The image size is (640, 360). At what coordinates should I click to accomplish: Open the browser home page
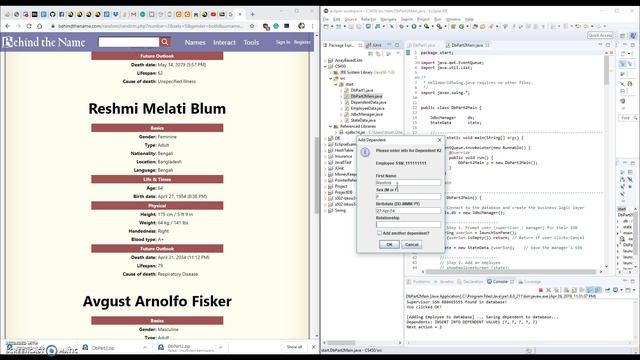click(40, 26)
